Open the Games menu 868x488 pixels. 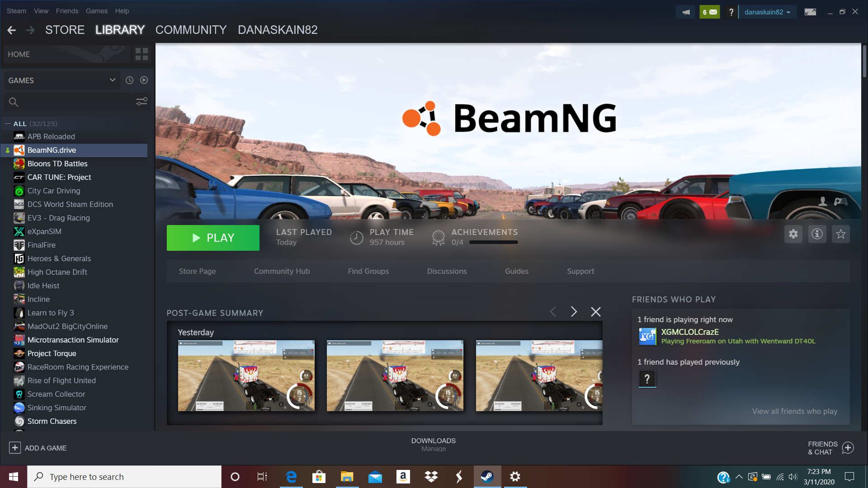(x=97, y=11)
